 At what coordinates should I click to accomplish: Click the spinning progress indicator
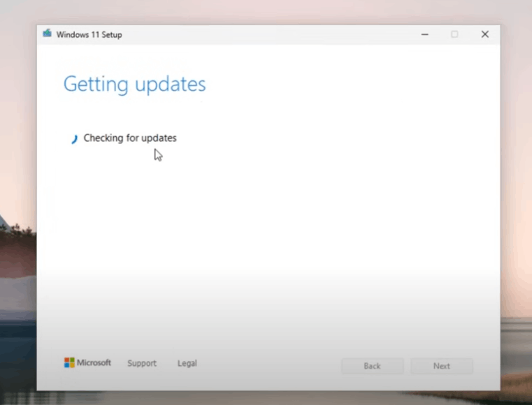click(x=74, y=139)
